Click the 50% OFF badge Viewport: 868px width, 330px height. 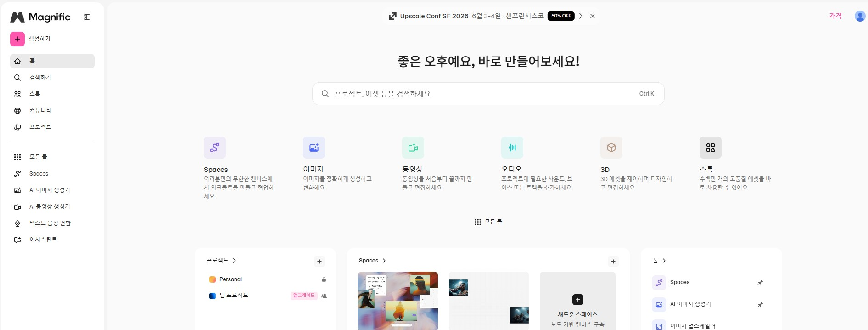[561, 16]
